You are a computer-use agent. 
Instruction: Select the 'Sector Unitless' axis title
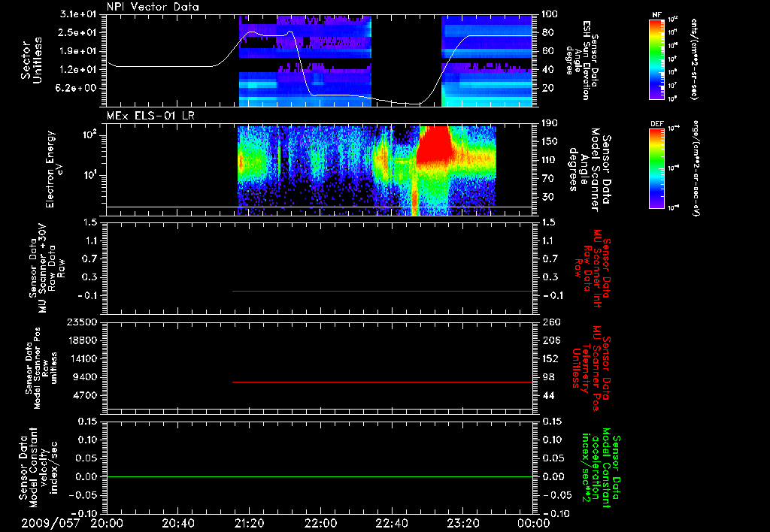(x=32, y=60)
